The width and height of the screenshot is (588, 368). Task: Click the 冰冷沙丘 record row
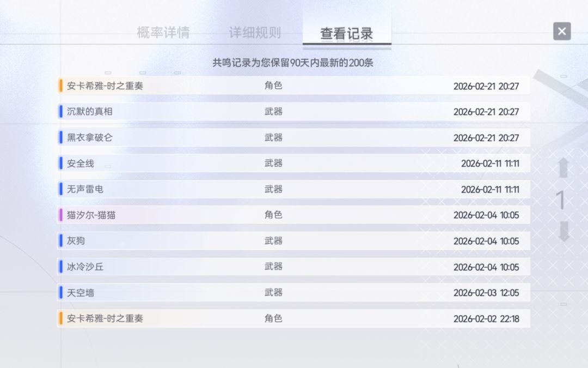tap(293, 267)
